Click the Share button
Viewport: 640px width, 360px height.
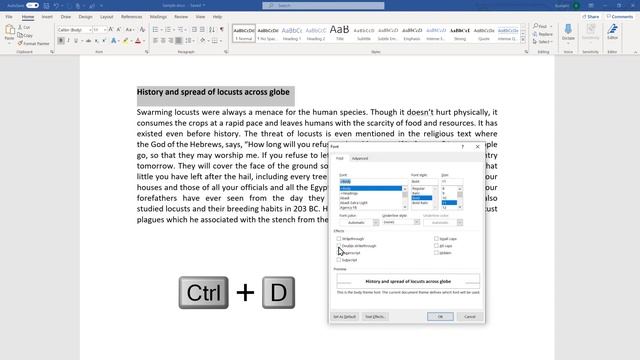coord(591,17)
